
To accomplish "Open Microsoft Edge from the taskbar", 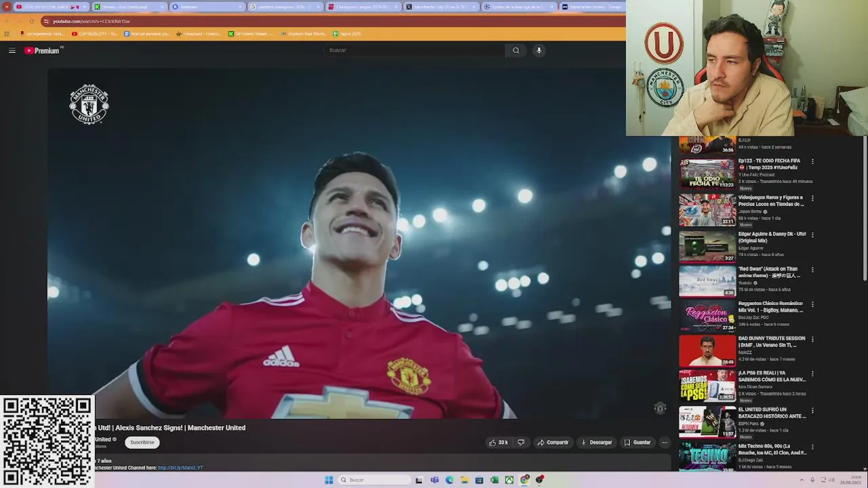I will click(x=450, y=480).
